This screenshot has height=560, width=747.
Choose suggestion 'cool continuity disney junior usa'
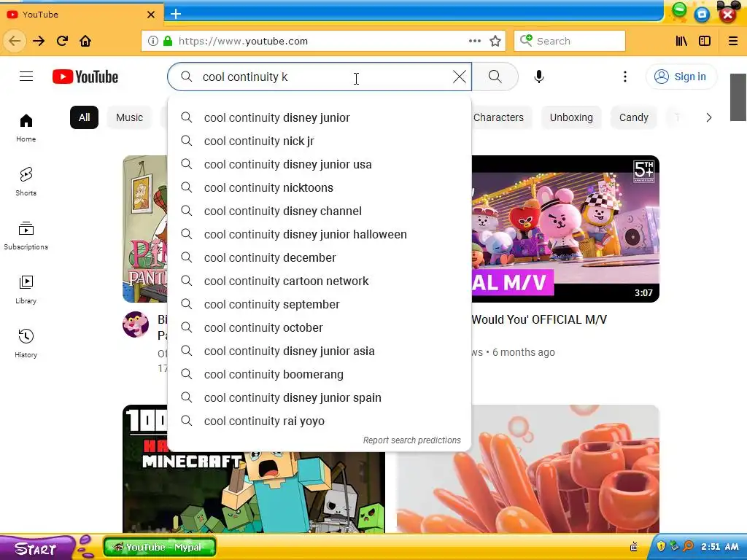pyautogui.click(x=320, y=164)
